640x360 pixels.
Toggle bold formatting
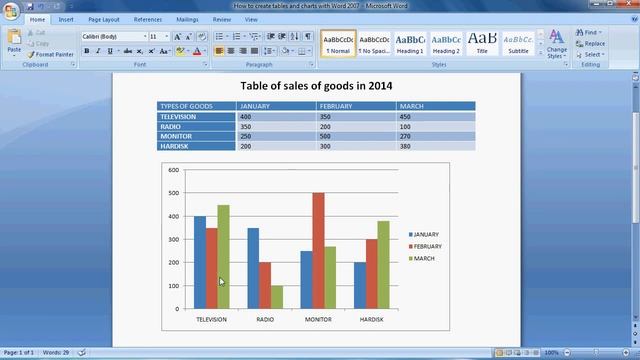87,51
